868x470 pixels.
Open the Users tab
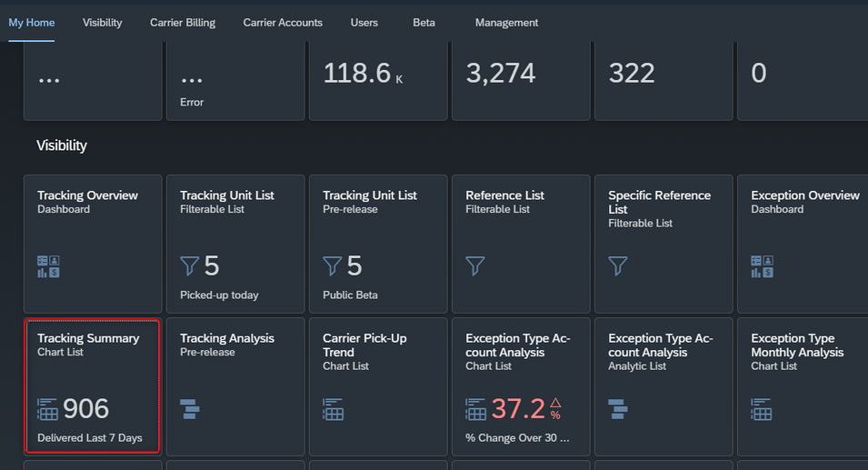pyautogui.click(x=364, y=23)
